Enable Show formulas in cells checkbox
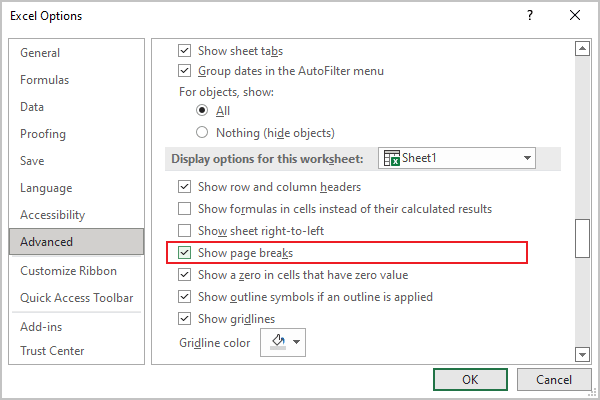This screenshot has width=600, height=400. tap(184, 209)
